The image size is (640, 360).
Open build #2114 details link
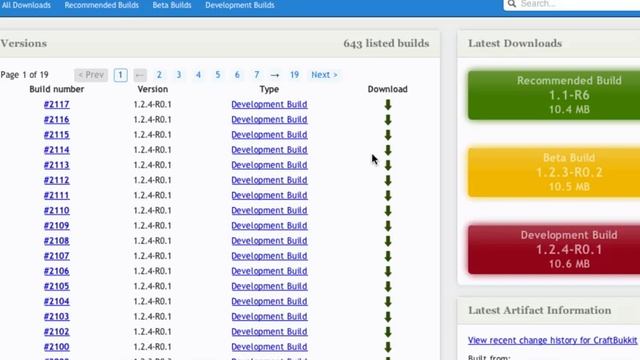point(57,150)
